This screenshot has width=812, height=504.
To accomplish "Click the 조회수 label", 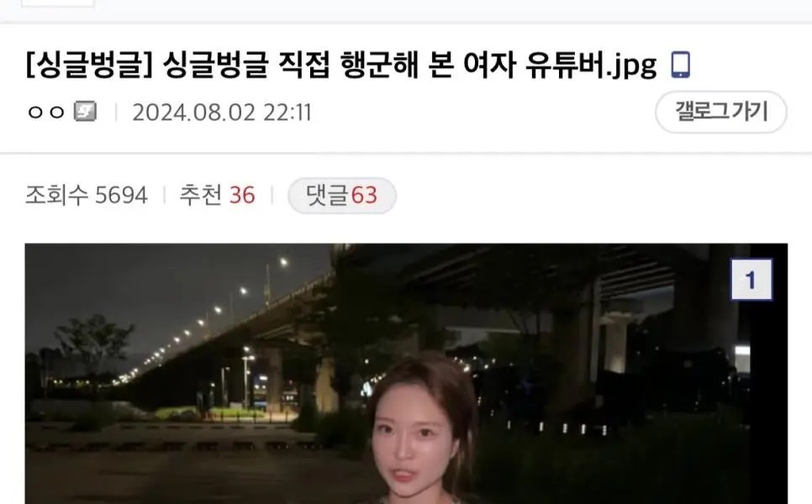I will [x=57, y=195].
